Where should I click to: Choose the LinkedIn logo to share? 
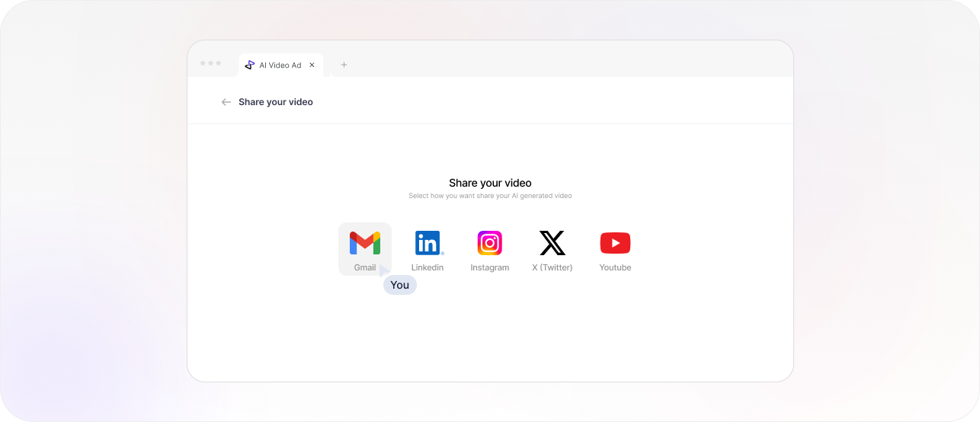pos(429,243)
